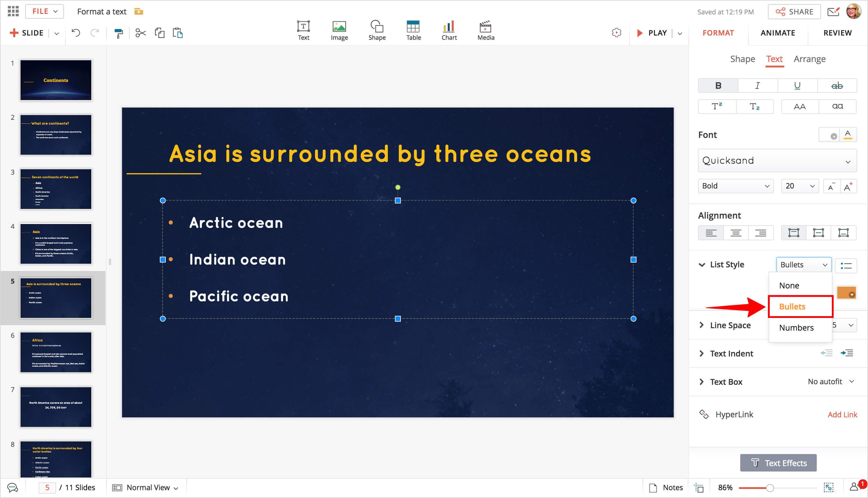Screen dimensions: 868x498
Task: Click the undo arrow icon
Action: tap(76, 33)
